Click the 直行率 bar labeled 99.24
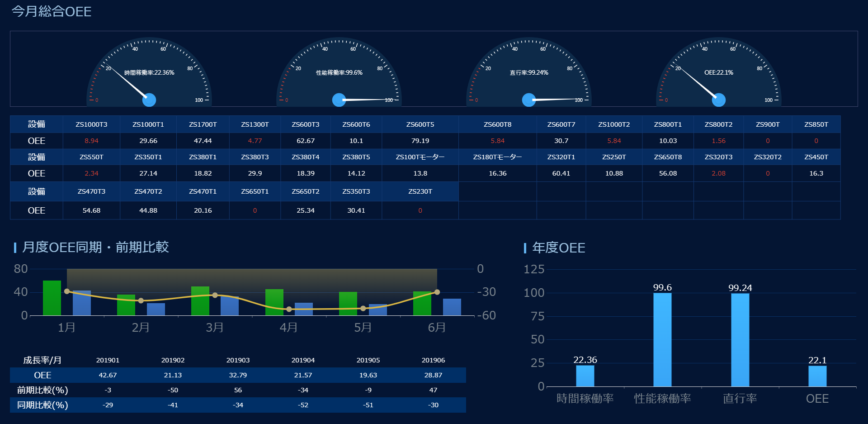Image resolution: width=868 pixels, height=424 pixels. (740, 340)
